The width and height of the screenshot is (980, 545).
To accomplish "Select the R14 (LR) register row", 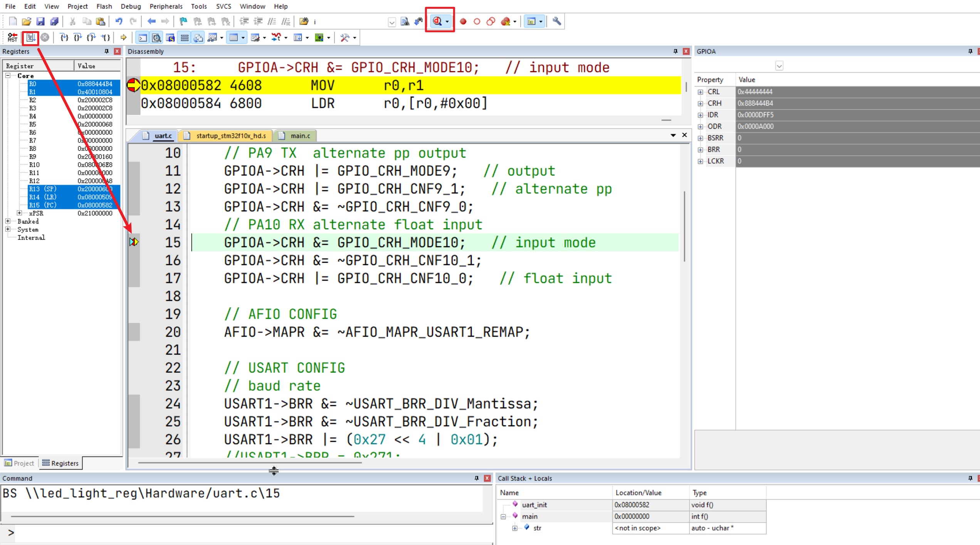I will click(74, 197).
